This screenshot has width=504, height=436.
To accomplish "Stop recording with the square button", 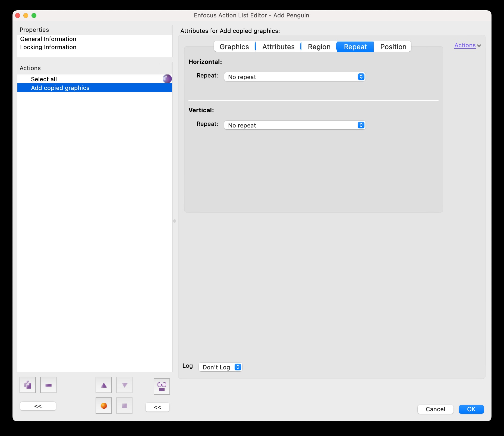I will [x=124, y=406].
